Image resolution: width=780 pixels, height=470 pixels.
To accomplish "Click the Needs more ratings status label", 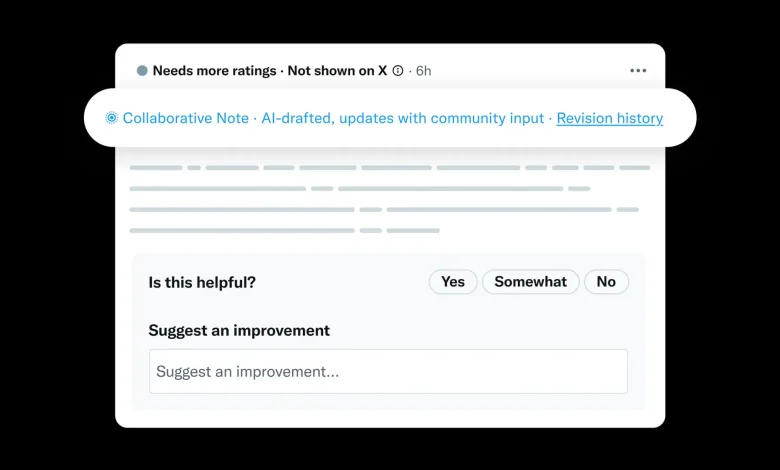I will (x=214, y=71).
